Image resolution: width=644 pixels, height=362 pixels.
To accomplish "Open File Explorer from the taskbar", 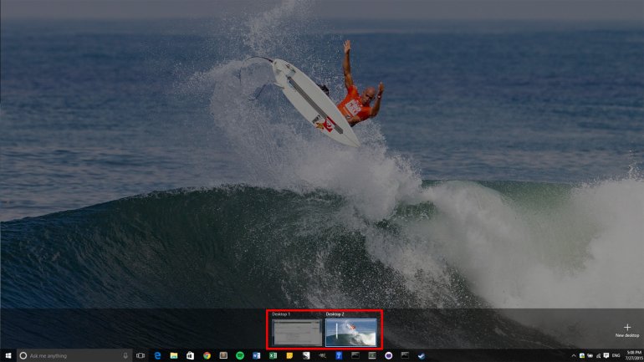I will pyautogui.click(x=174, y=355).
